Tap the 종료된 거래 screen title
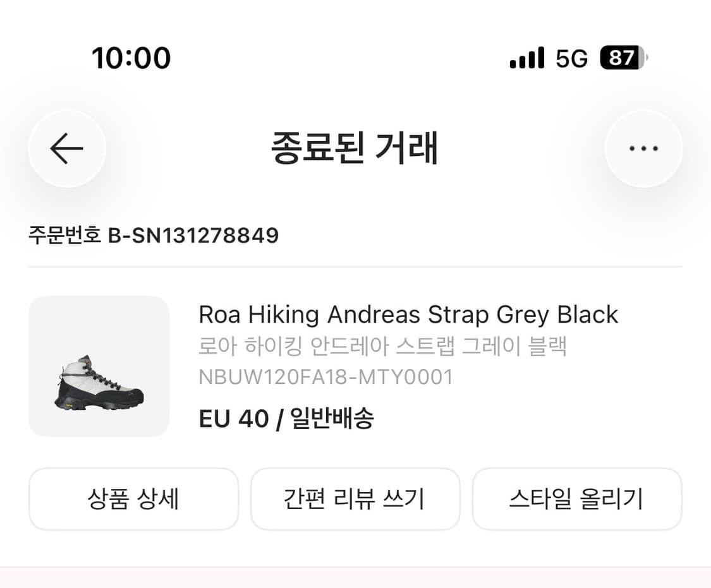The height and width of the screenshot is (588, 711). click(x=355, y=148)
